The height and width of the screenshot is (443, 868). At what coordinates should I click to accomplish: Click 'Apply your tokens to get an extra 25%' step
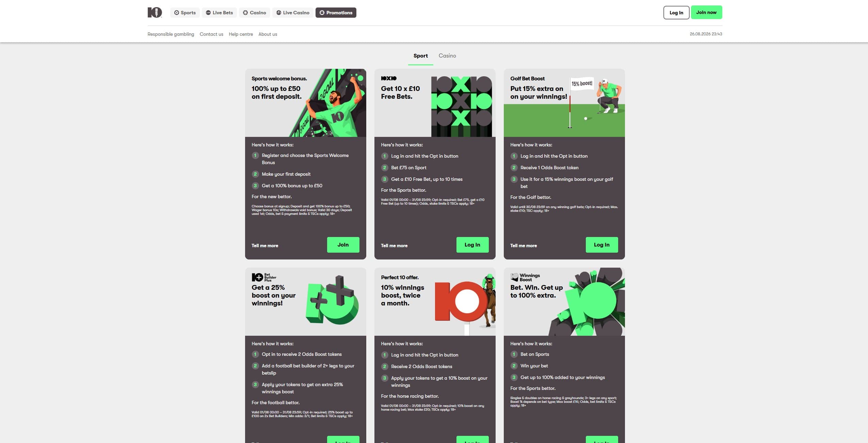pyautogui.click(x=302, y=388)
